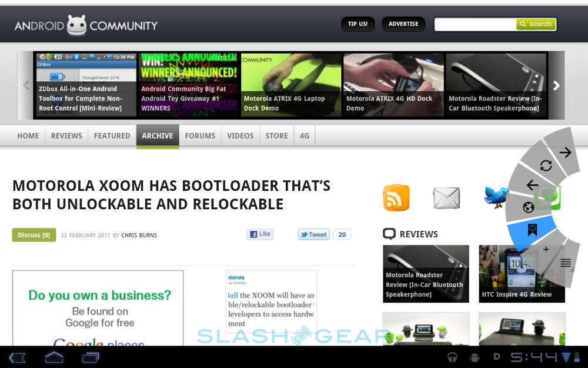Open the tab list icon with three lines

point(565,263)
